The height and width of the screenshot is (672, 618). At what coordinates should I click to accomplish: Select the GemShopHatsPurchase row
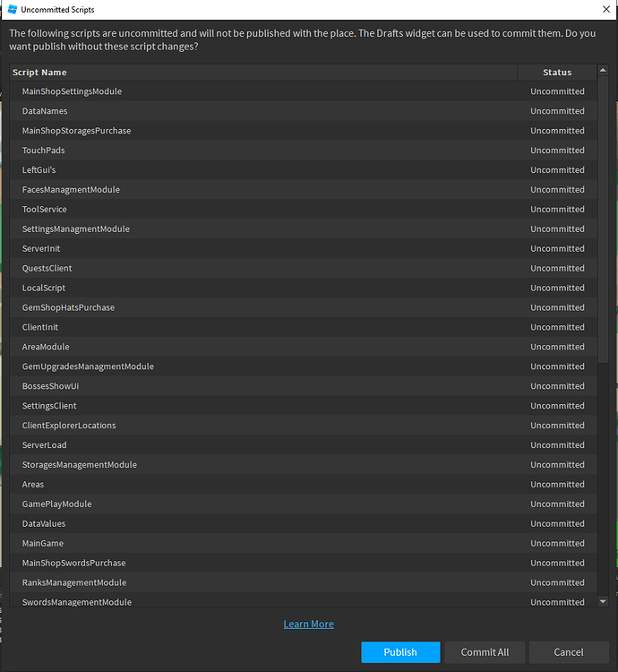coord(304,307)
